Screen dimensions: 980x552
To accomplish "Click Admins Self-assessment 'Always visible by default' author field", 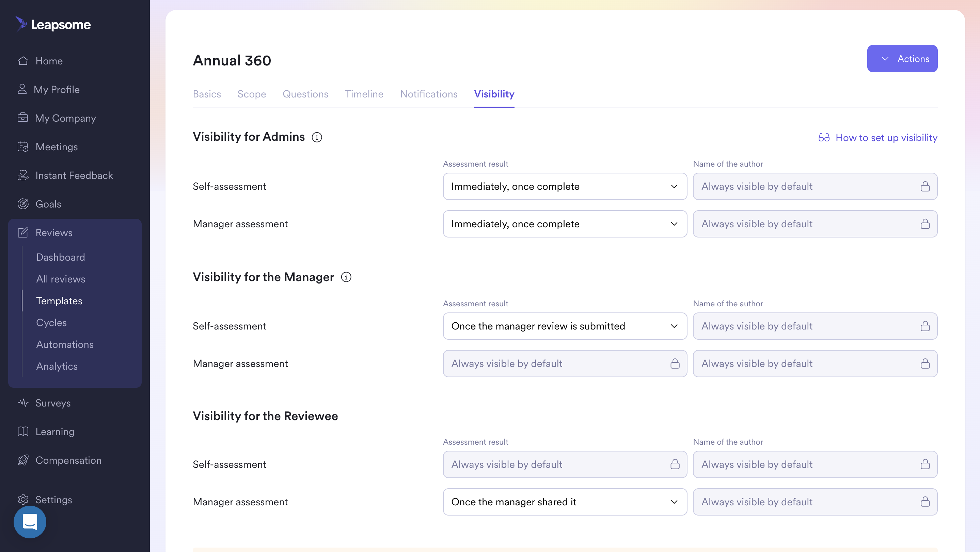I will coord(815,186).
